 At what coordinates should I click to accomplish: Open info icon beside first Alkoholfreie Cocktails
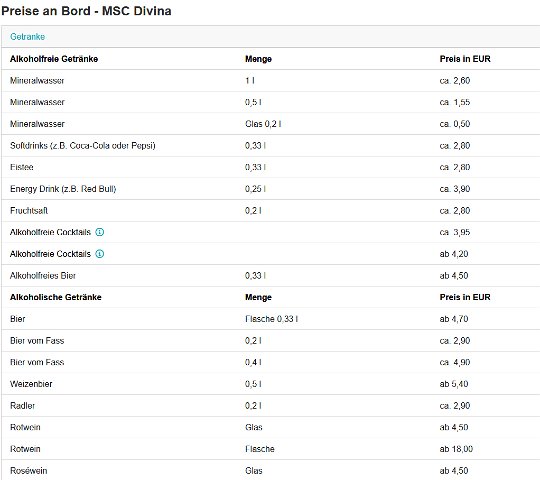coord(100,232)
